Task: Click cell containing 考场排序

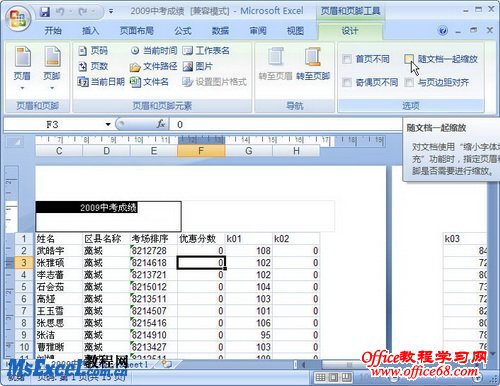Action: 153,239
